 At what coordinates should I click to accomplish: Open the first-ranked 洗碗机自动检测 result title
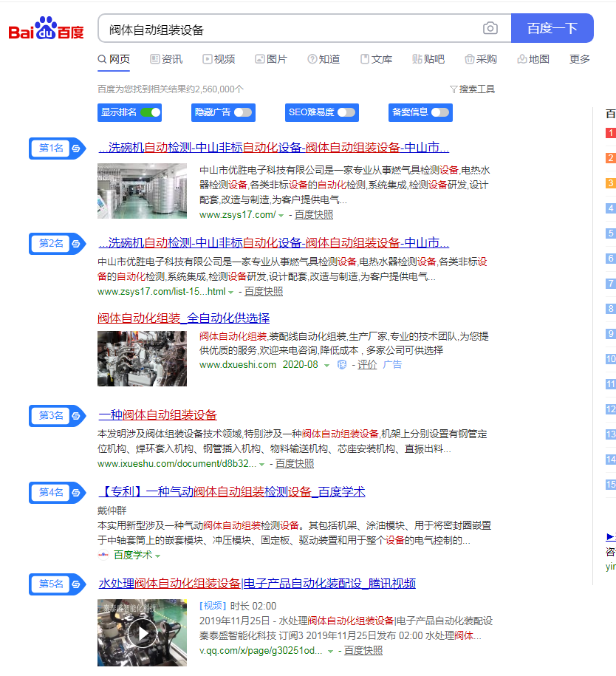click(274, 148)
